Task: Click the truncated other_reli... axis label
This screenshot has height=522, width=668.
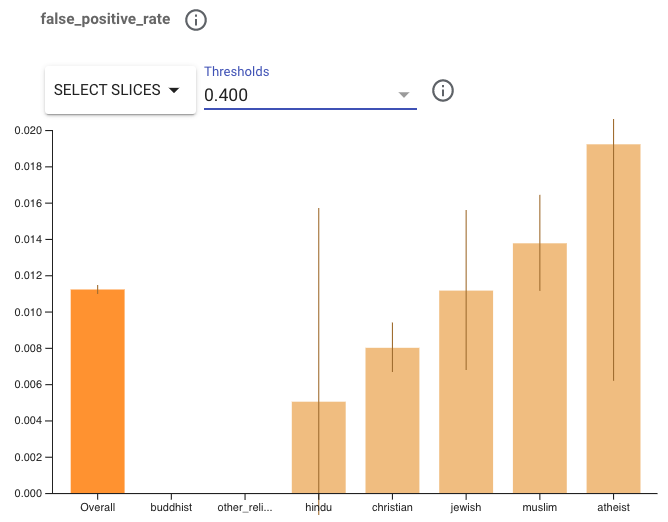Action: pos(245,508)
